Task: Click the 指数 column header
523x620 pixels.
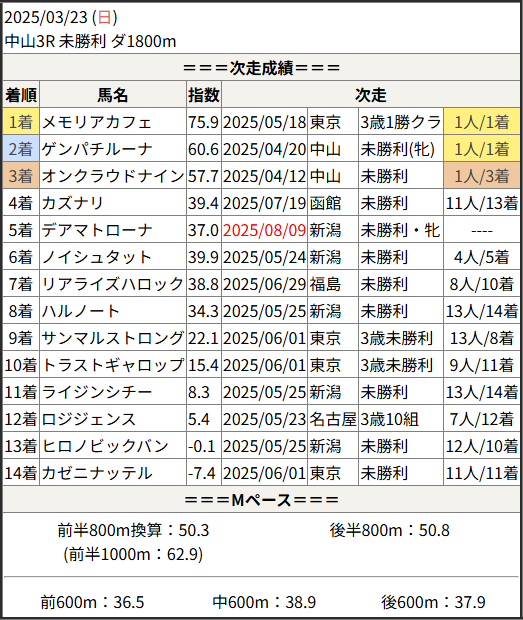Action: click(x=204, y=95)
